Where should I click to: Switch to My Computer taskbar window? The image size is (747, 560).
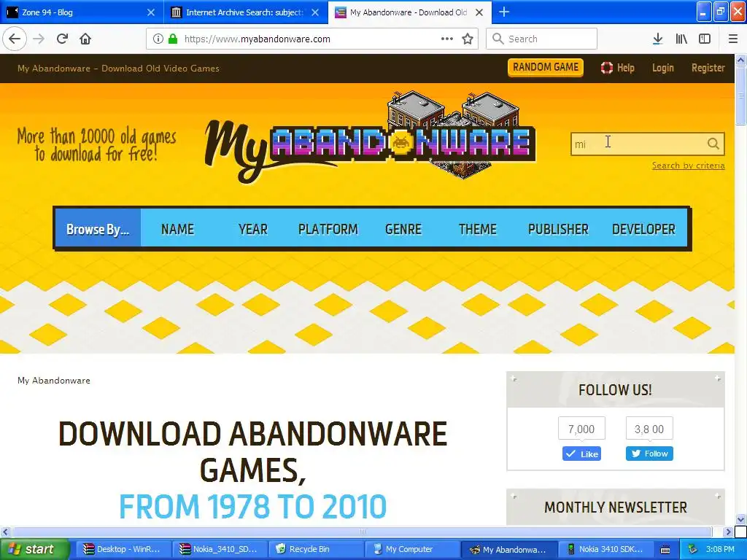411,549
